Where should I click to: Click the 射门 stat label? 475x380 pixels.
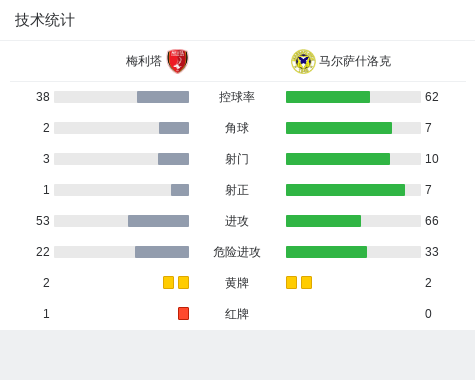[x=237, y=159]
